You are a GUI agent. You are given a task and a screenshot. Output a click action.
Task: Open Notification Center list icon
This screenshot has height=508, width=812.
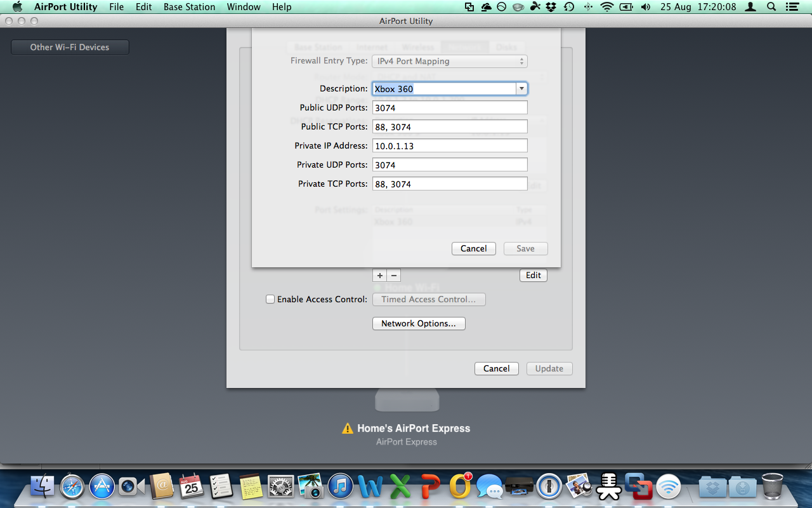click(794, 7)
